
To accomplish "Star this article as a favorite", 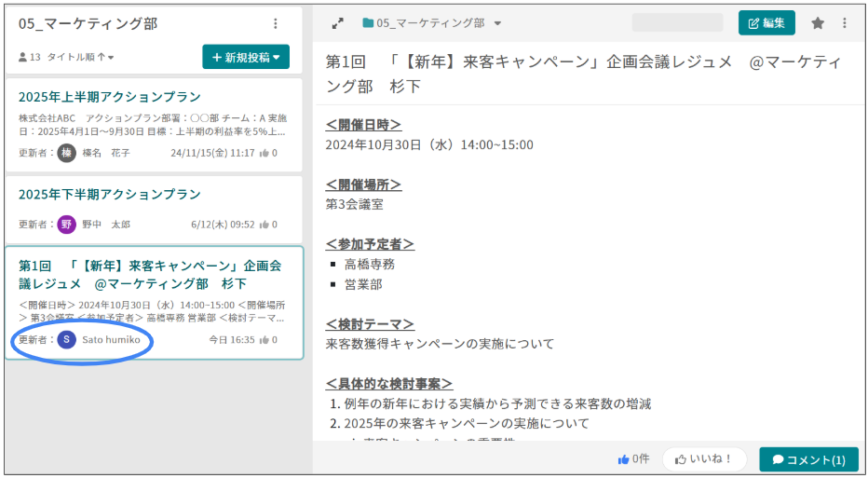I will click(818, 23).
